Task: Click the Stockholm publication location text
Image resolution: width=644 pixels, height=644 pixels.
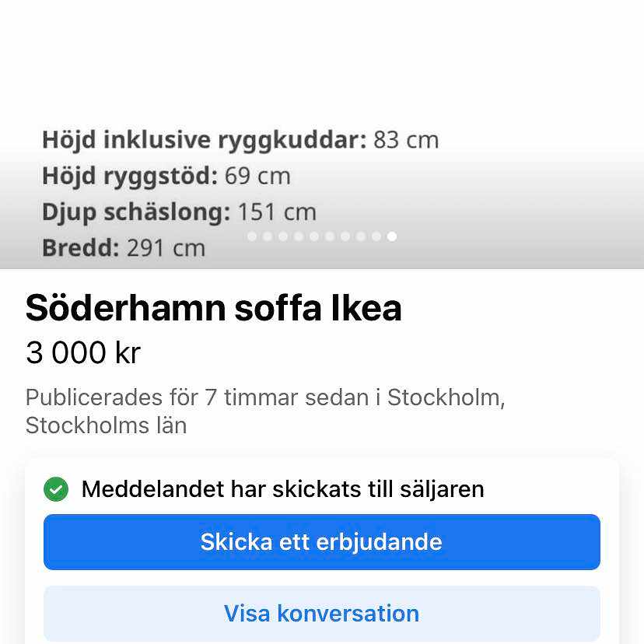Action: (x=264, y=411)
